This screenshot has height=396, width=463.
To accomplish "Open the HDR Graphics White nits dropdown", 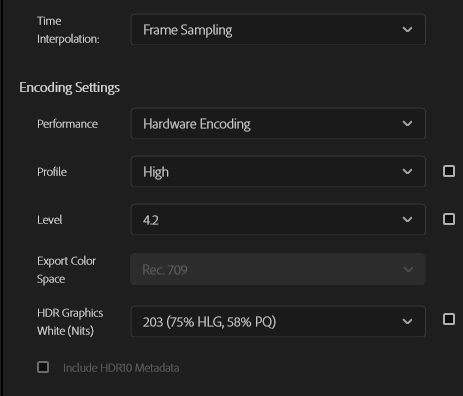I will coord(278,321).
